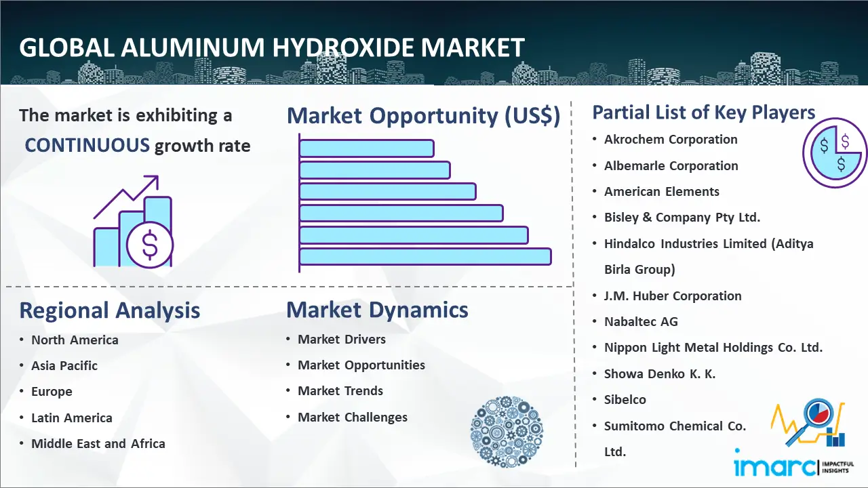
Task: Select the Regional Analysis heading
Action: click(109, 310)
